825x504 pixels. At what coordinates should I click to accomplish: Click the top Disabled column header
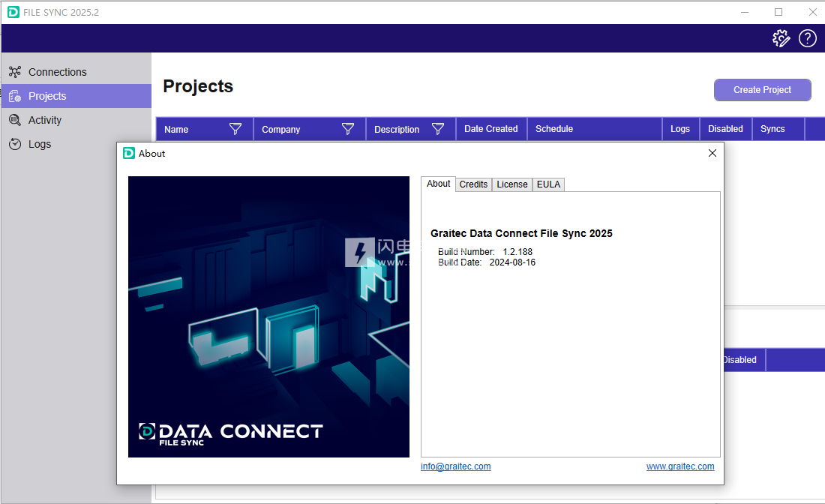tap(725, 129)
